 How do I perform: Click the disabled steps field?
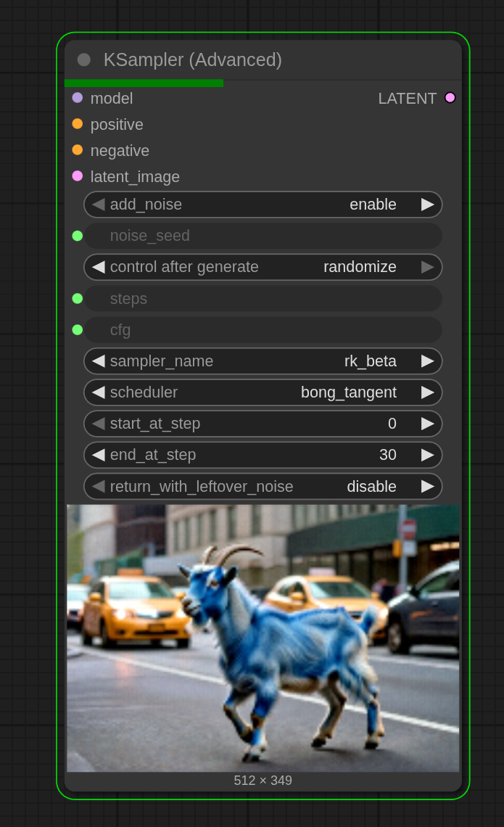coord(263,299)
